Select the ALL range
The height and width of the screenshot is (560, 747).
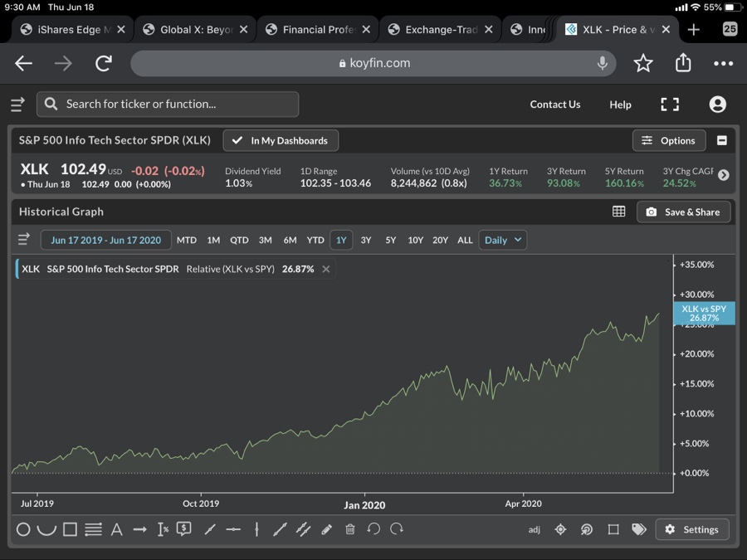[465, 240]
